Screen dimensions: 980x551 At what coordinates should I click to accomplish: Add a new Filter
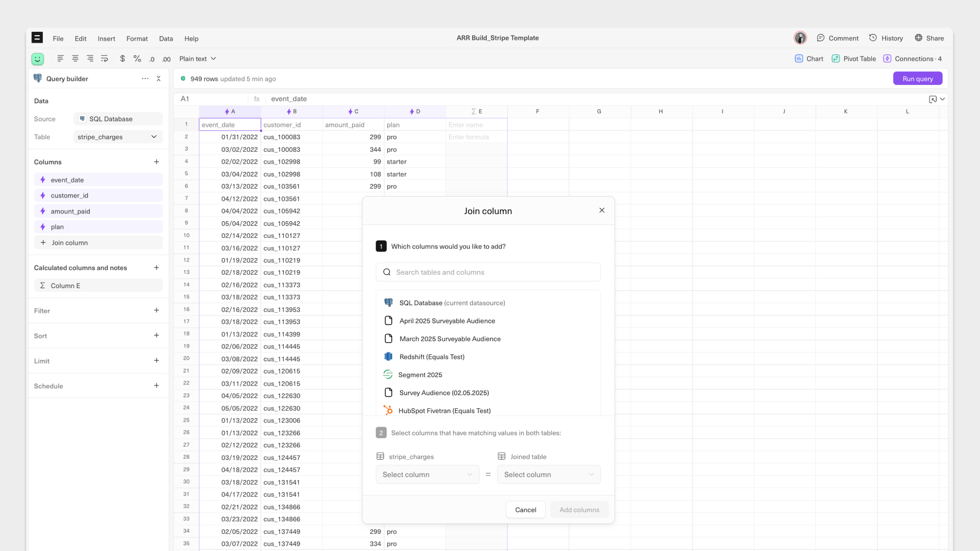tap(156, 311)
